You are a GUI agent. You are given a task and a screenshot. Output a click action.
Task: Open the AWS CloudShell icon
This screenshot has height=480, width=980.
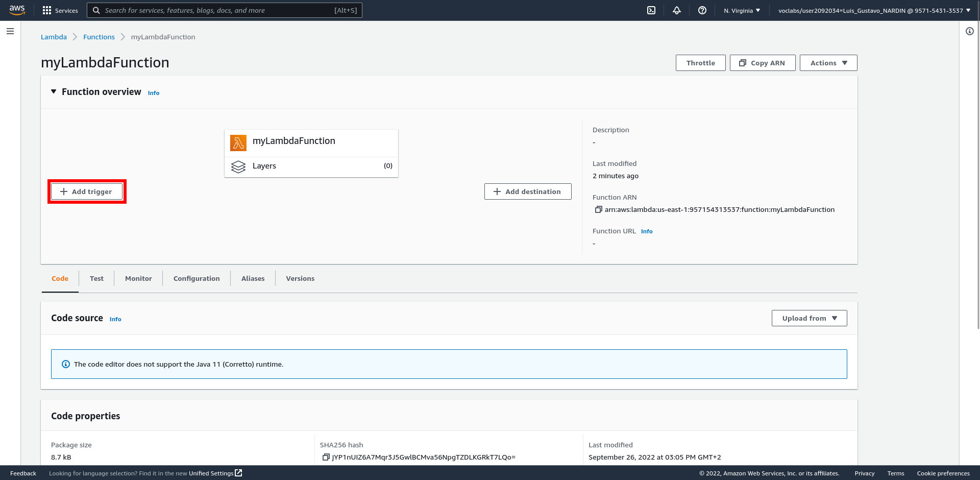coord(651,10)
